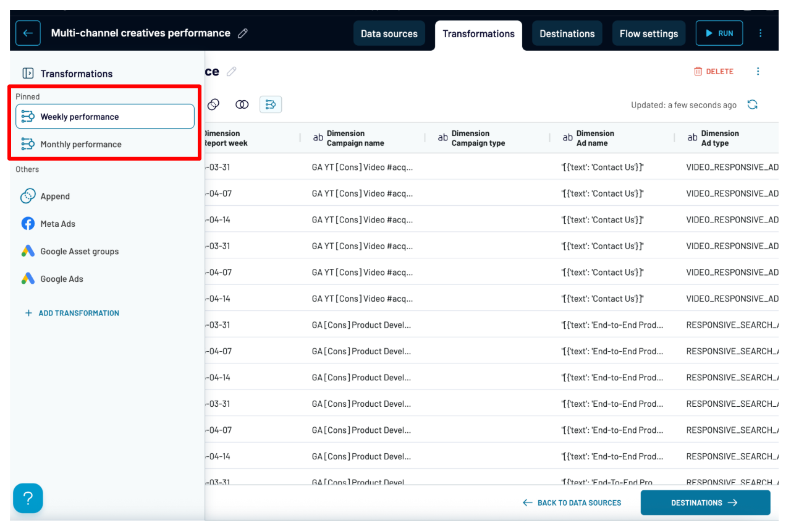Click the back arrow button
Viewport: 812px width, 528px height.
(x=28, y=33)
